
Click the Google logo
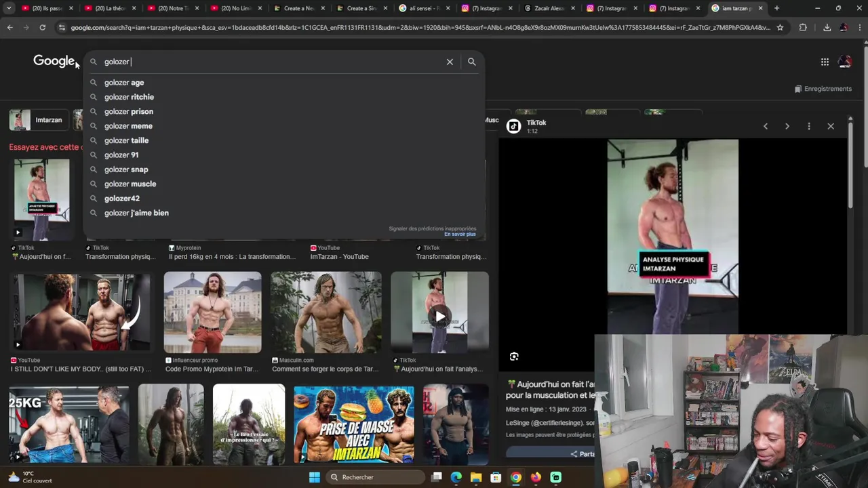click(54, 61)
